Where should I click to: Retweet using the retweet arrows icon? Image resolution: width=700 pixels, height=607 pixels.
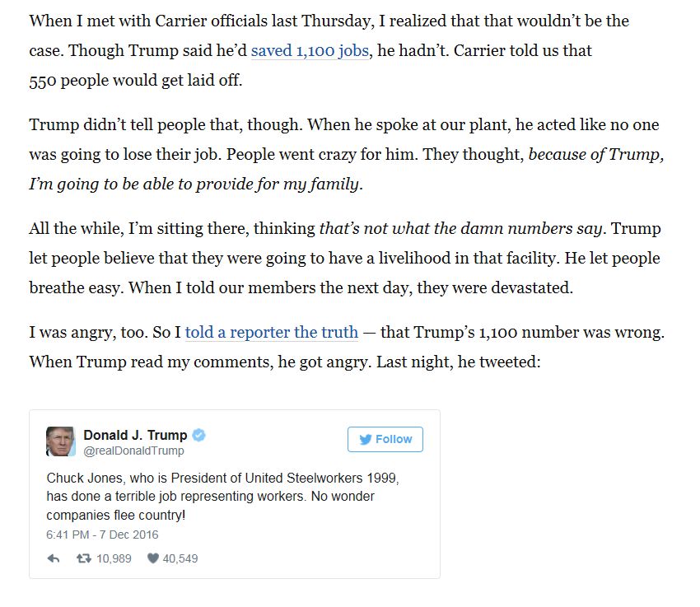pyautogui.click(x=83, y=558)
